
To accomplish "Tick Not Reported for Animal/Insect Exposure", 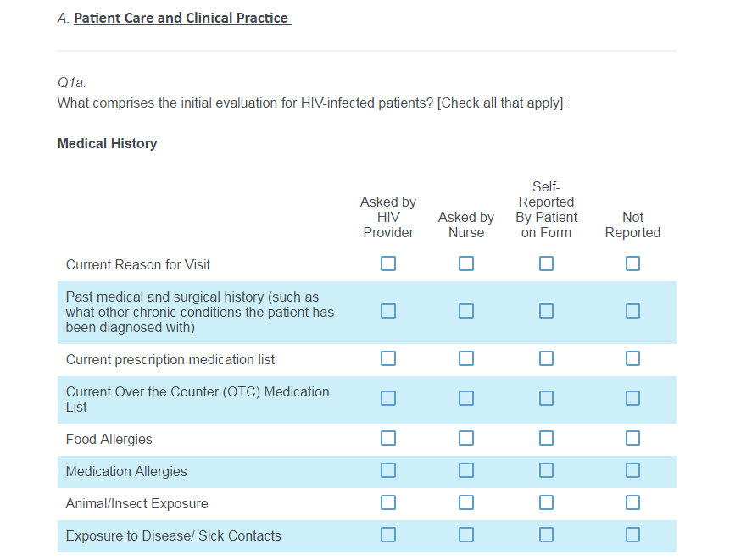I will 632,502.
